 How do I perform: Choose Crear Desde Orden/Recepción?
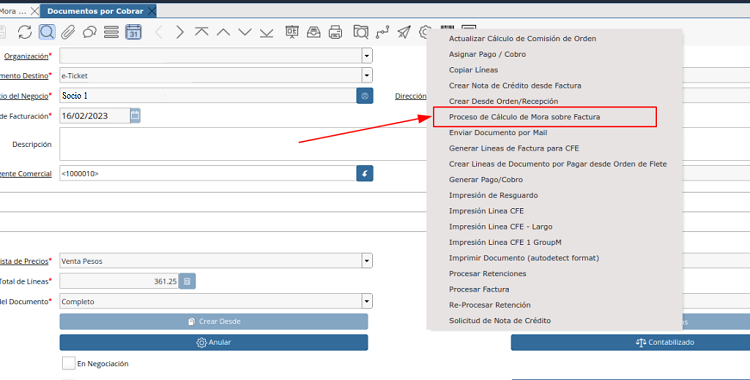point(503,101)
